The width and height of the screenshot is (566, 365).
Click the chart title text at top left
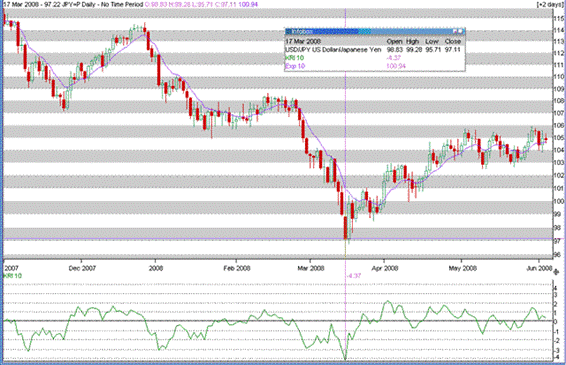[x=73, y=4]
